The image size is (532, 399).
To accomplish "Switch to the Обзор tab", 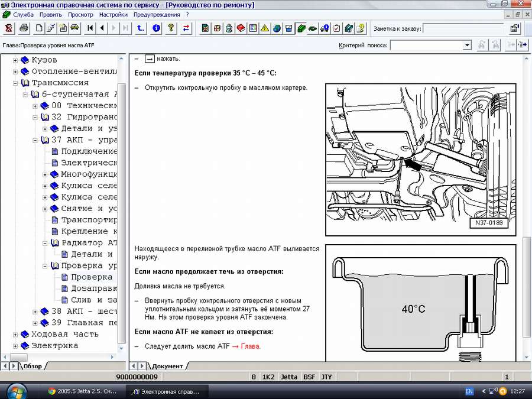I will pos(33,366).
